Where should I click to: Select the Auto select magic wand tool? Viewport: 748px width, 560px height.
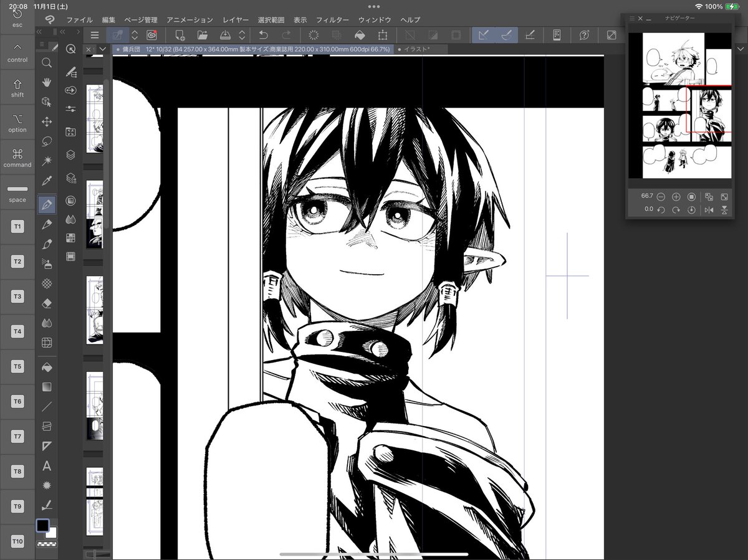coord(46,161)
